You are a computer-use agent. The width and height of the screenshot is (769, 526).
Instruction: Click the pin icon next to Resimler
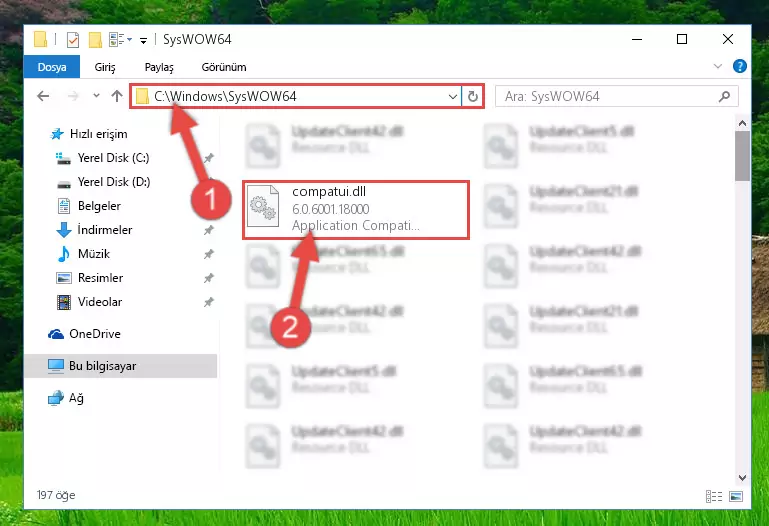click(208, 278)
